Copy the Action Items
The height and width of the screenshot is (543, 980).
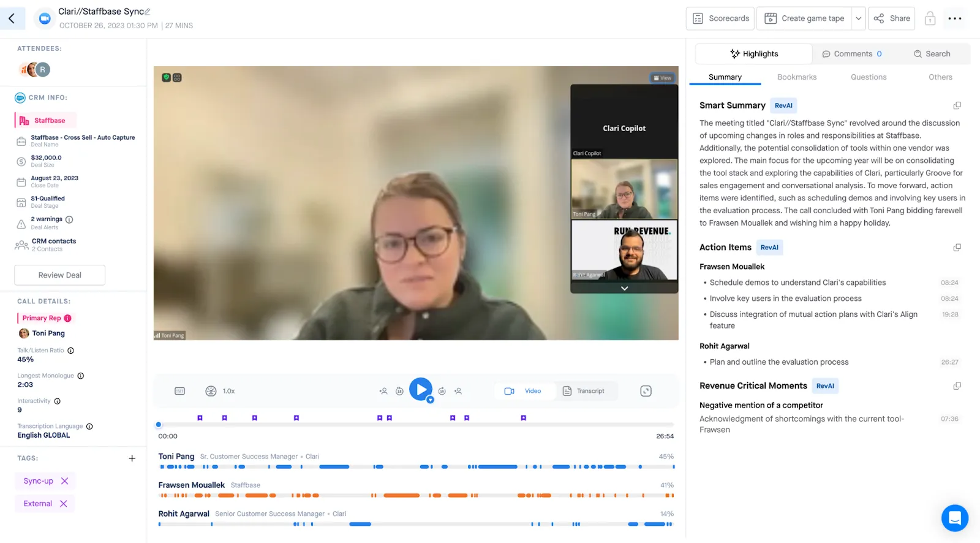pyautogui.click(x=957, y=248)
